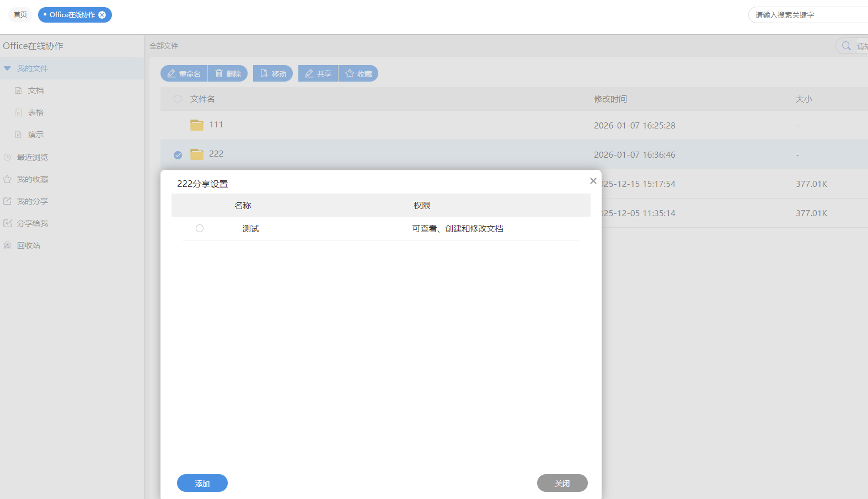Click the 删除 toolbar button
This screenshot has height=499, width=868.
tap(228, 73)
